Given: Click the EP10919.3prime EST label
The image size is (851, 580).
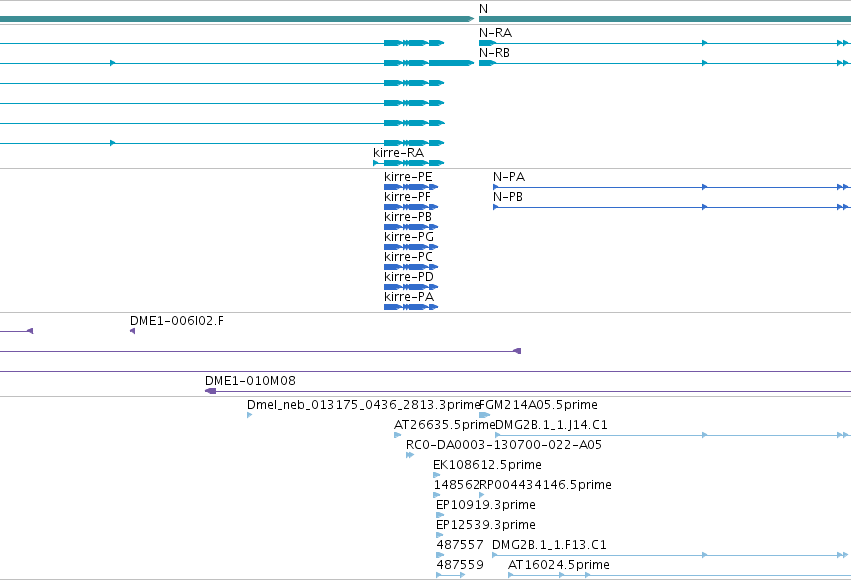Looking at the screenshot, I should (x=486, y=505).
